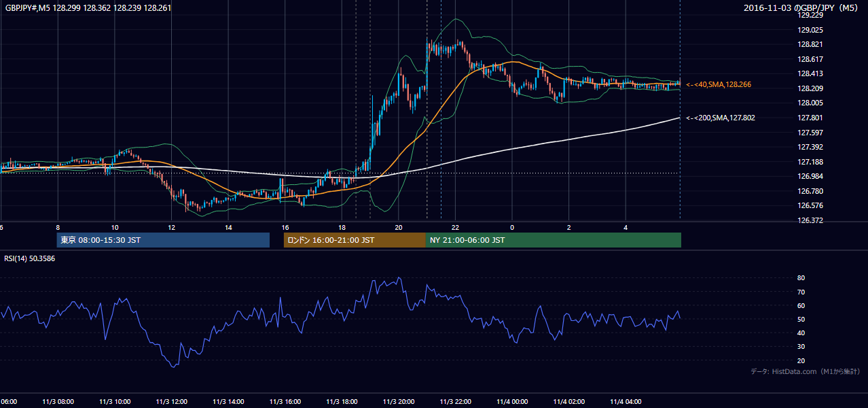Image resolution: width=868 pixels, height=408 pixels.
Task: Click the RSI(14) 50.3586 indicator label
Action: point(30,258)
